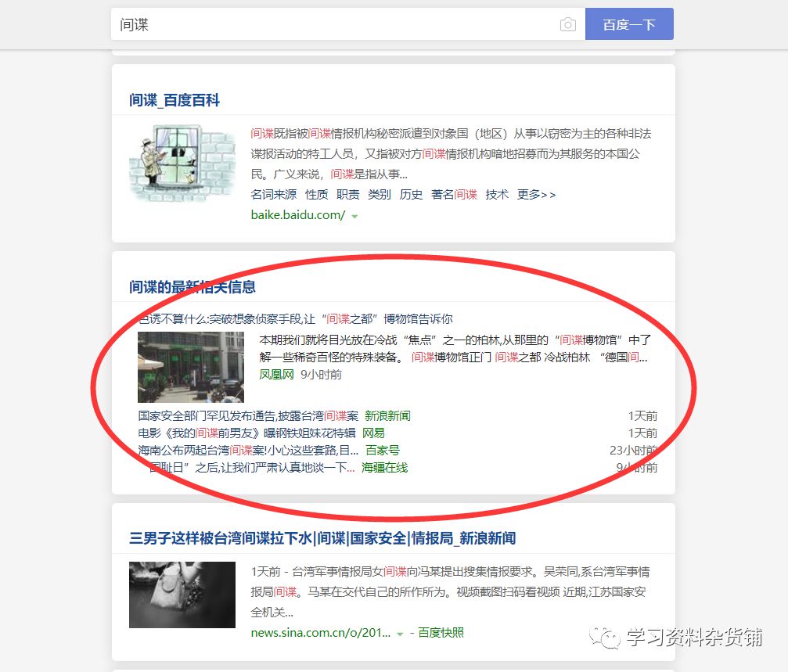Click the 新浪新闻 source label
The width and height of the screenshot is (788, 672).
pos(387,416)
